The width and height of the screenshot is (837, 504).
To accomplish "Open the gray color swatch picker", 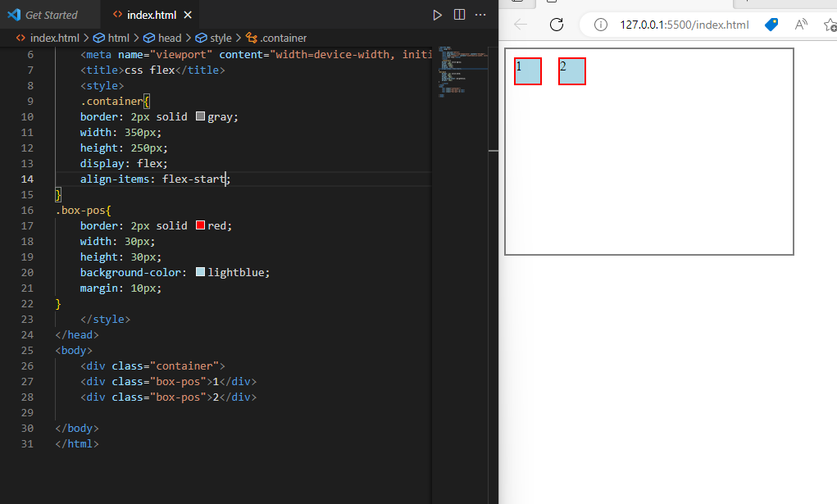I will point(200,116).
